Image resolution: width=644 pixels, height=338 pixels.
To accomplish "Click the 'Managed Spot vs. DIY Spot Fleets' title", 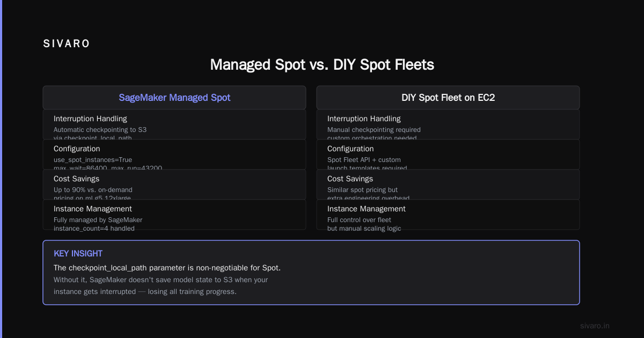I will click(x=322, y=64).
